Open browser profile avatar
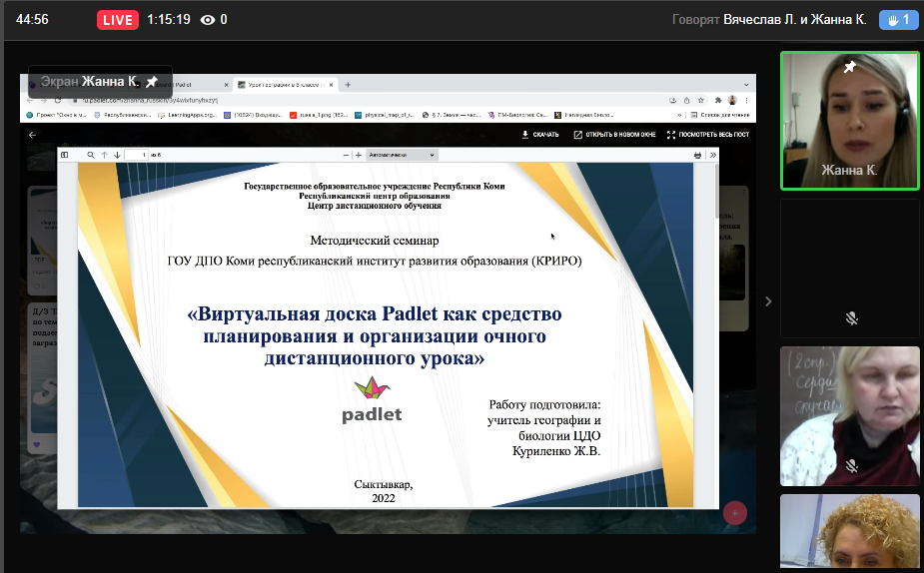The width and height of the screenshot is (924, 573). coord(732,100)
